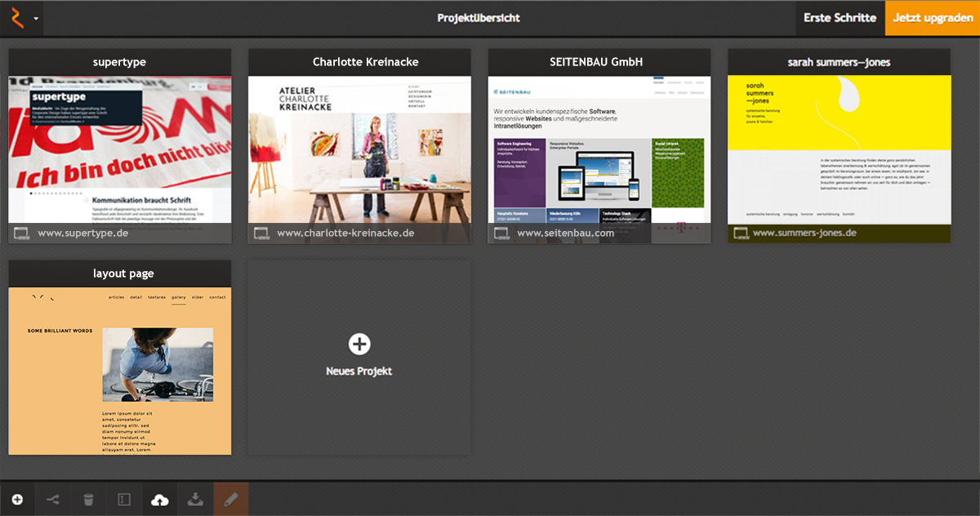The width and height of the screenshot is (980, 516).
Task: Select the Charlotte Kreinacke project thumbnail
Action: [359, 149]
